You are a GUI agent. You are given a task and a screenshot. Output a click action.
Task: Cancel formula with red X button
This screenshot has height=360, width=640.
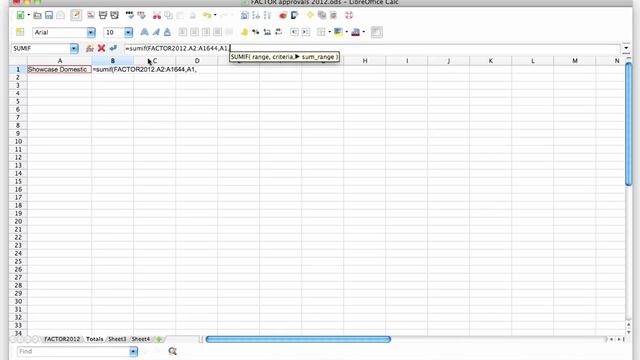(x=102, y=48)
